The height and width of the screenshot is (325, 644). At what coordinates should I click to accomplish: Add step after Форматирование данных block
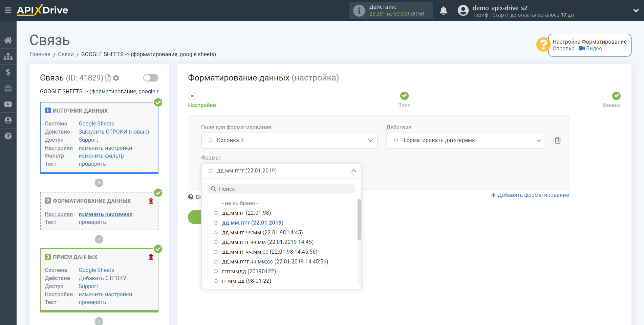(99, 239)
